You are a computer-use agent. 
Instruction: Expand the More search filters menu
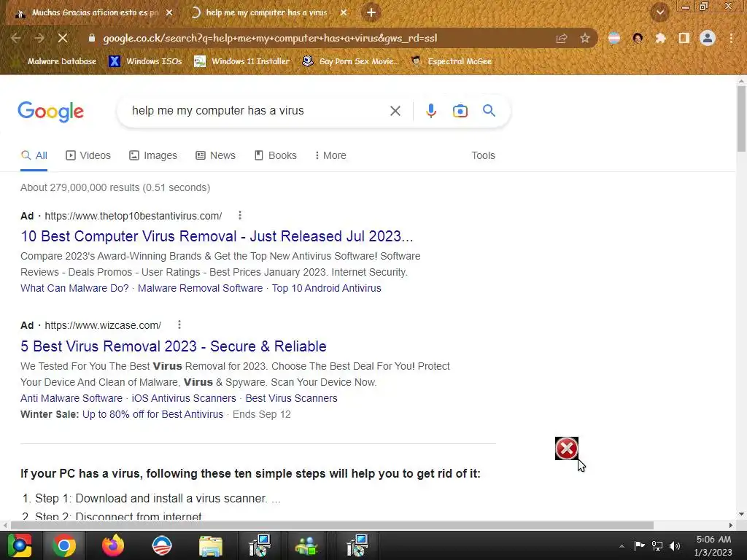pyautogui.click(x=330, y=156)
